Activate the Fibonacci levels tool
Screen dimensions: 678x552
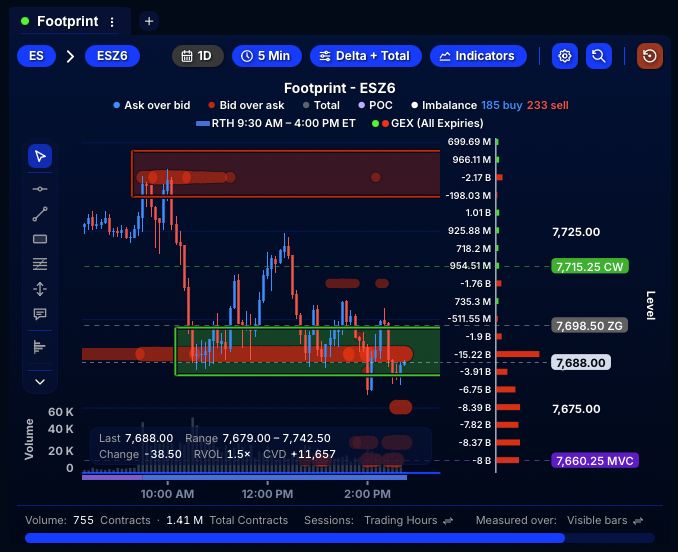pyautogui.click(x=40, y=264)
